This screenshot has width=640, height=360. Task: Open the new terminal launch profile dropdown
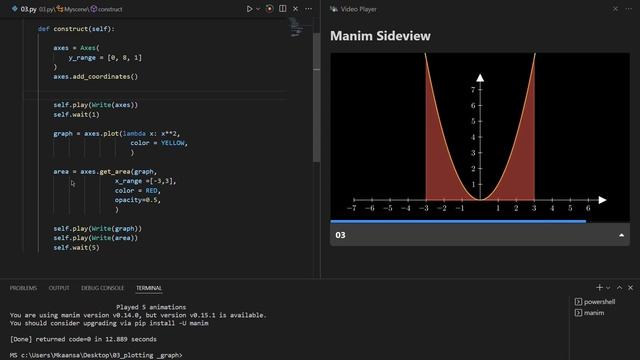click(x=608, y=288)
